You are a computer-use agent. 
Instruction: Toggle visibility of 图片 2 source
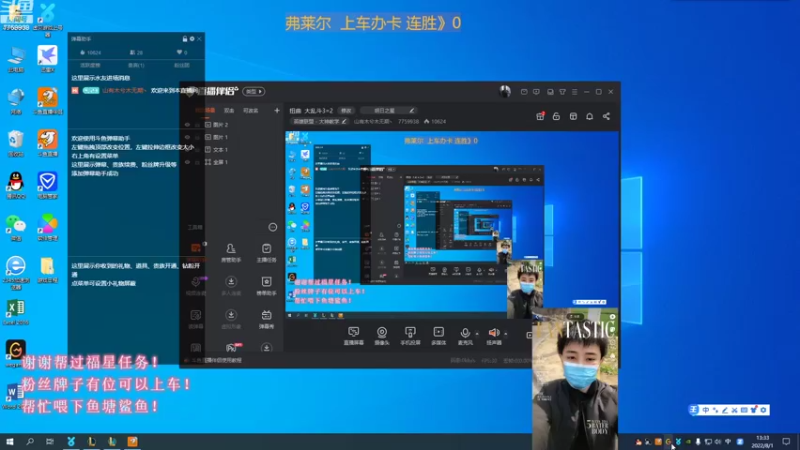(187, 124)
